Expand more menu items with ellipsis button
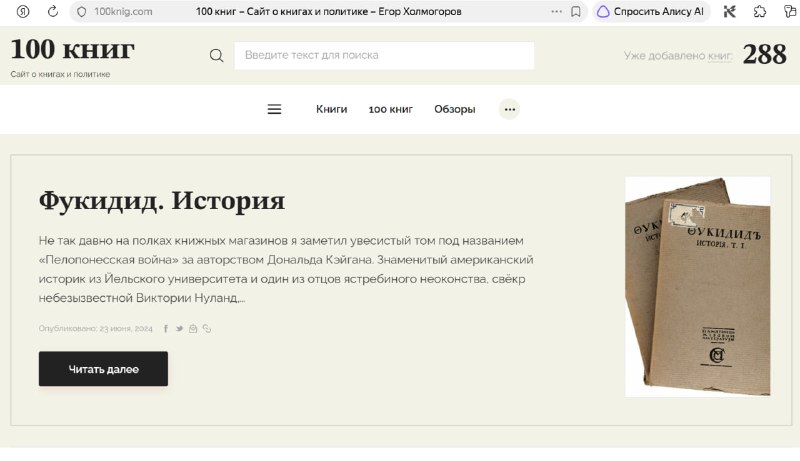The image size is (800, 461). pyautogui.click(x=509, y=109)
